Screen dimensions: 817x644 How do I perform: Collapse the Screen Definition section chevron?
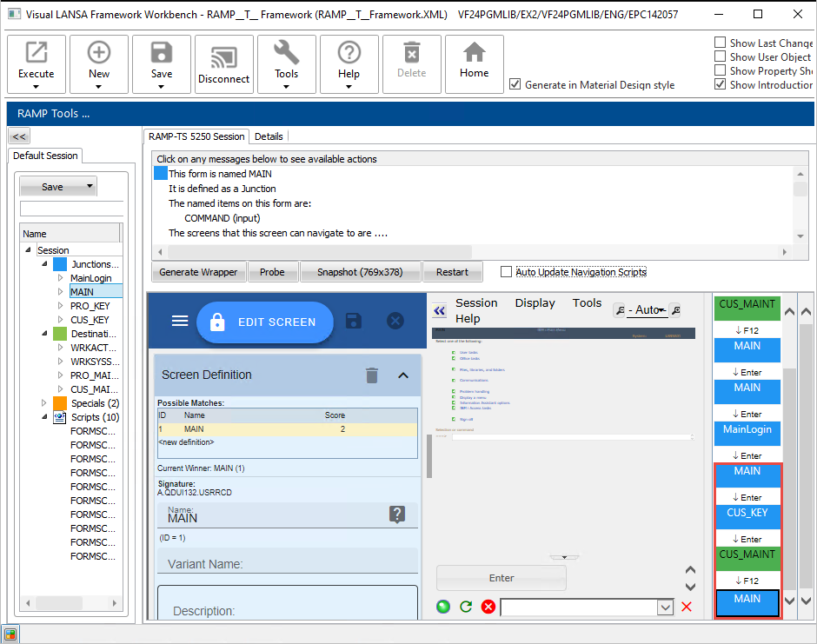(x=403, y=375)
